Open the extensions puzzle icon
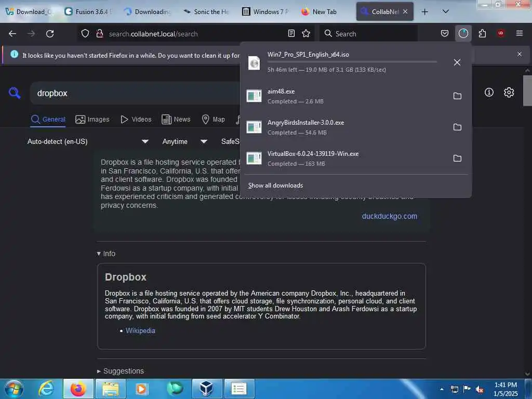 point(482,33)
